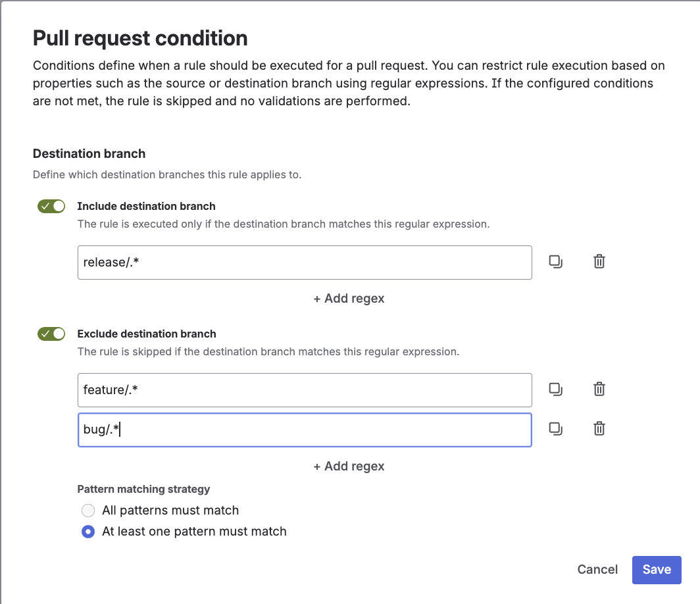The height and width of the screenshot is (604, 700).
Task: Remove the feature/.* regex with trash icon
Action: [599, 390]
